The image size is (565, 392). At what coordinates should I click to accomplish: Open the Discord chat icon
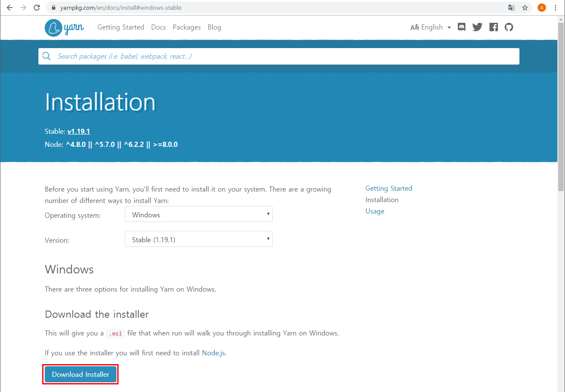coord(462,27)
